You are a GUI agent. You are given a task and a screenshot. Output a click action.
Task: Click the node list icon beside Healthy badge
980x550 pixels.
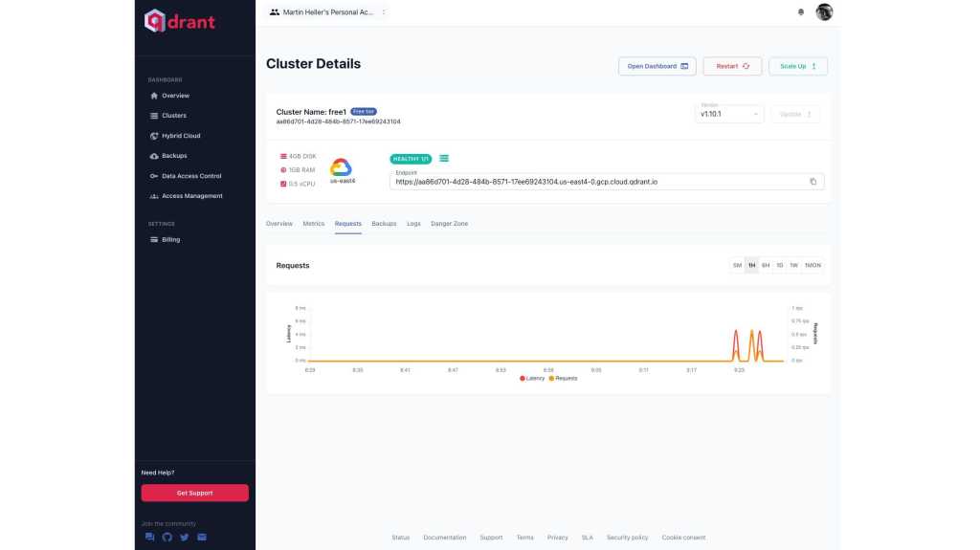click(444, 158)
